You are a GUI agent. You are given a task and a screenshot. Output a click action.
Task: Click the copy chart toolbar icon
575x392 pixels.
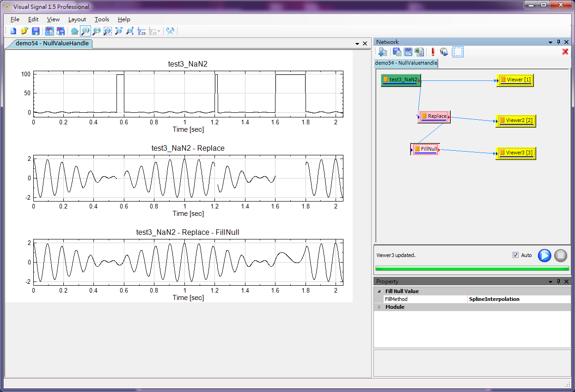point(49,31)
